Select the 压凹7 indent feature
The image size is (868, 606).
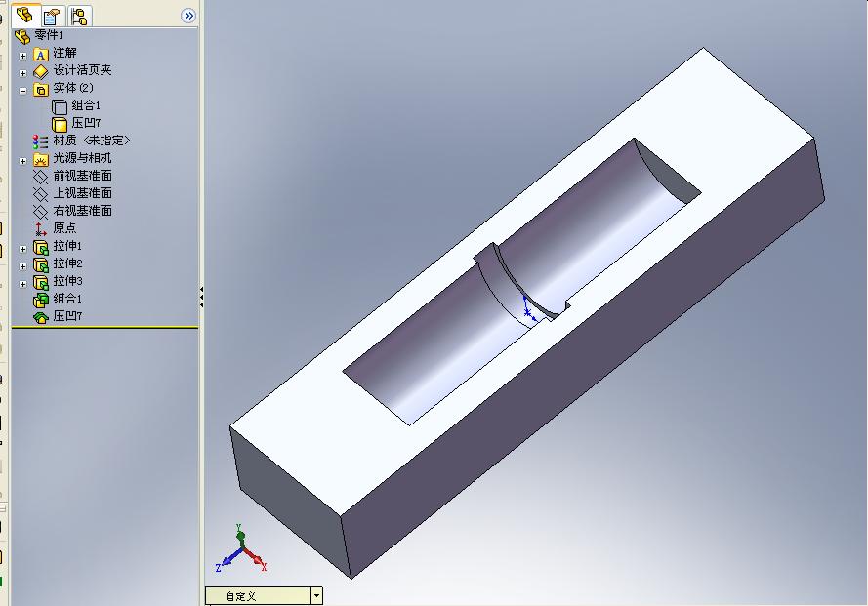click(x=67, y=316)
